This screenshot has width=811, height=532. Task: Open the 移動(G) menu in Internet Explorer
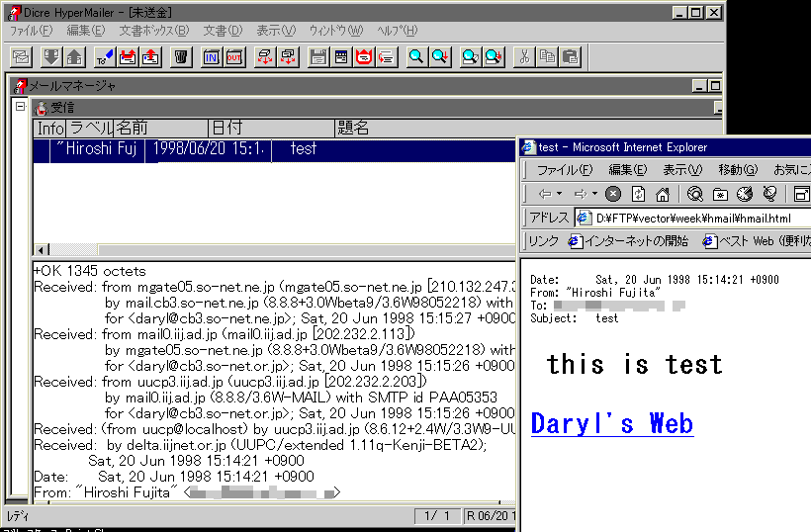click(x=738, y=169)
